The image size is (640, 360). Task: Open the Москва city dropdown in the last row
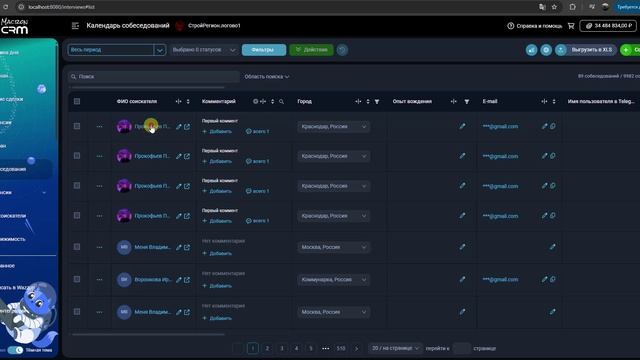pos(334,312)
